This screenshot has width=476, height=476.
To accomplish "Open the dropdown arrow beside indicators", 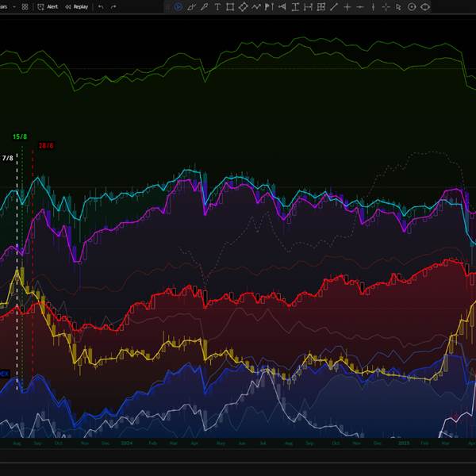I will click(14, 6).
